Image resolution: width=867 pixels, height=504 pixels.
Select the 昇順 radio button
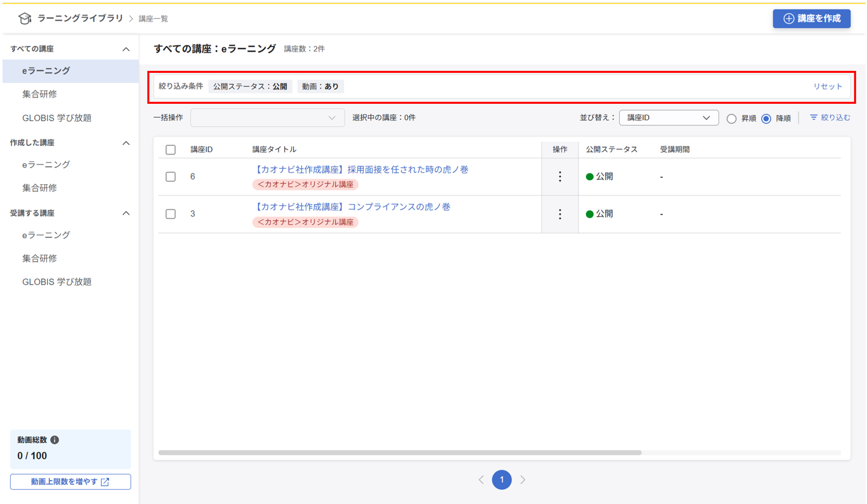[x=732, y=119]
